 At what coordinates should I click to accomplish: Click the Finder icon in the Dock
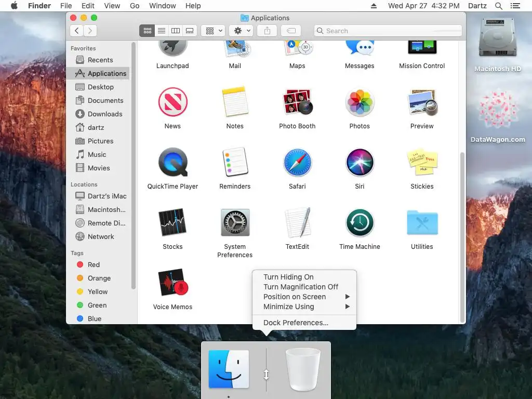(229, 369)
